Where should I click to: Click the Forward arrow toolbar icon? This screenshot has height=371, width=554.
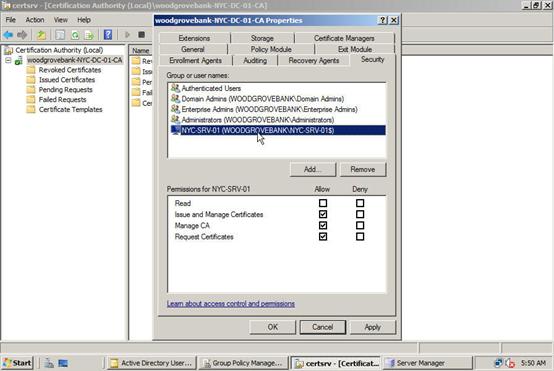click(22, 35)
